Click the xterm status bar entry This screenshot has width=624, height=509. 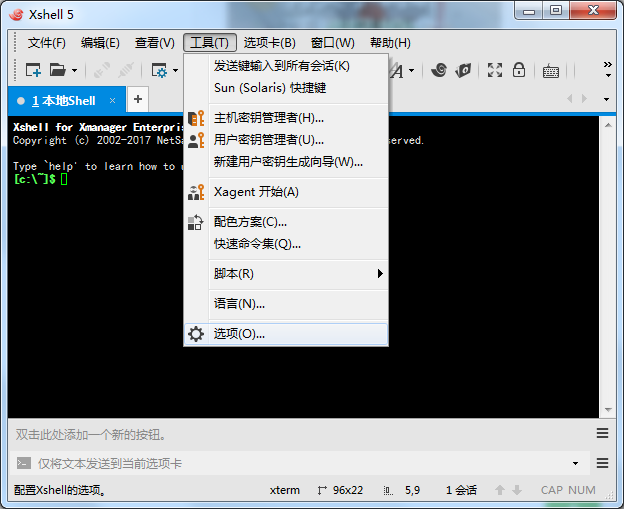[x=285, y=490]
